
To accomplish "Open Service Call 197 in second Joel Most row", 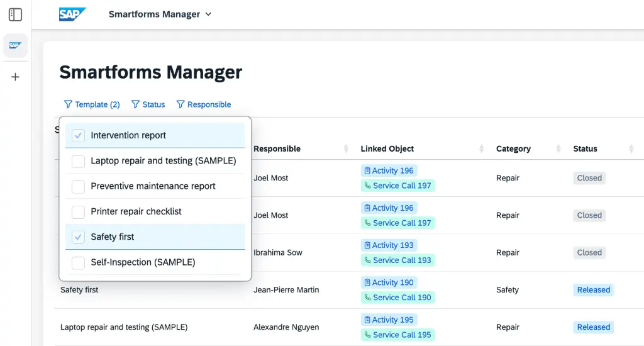I will tap(397, 223).
